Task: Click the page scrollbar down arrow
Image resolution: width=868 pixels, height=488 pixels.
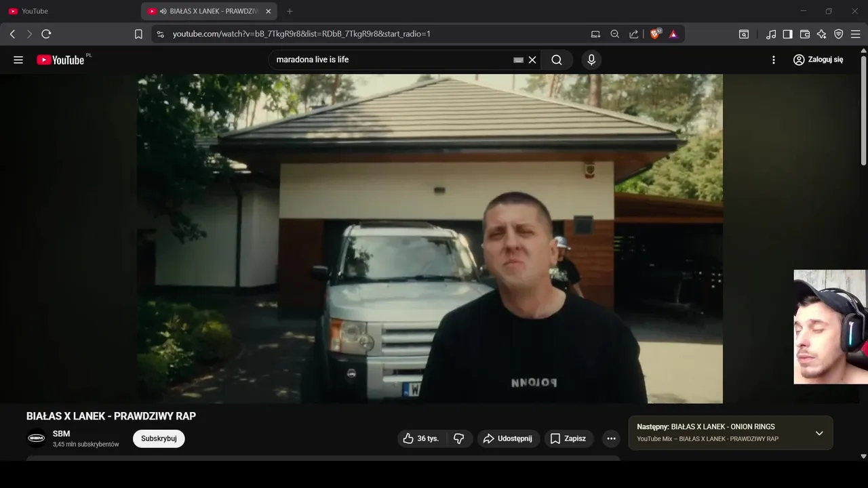Action: 863,456
